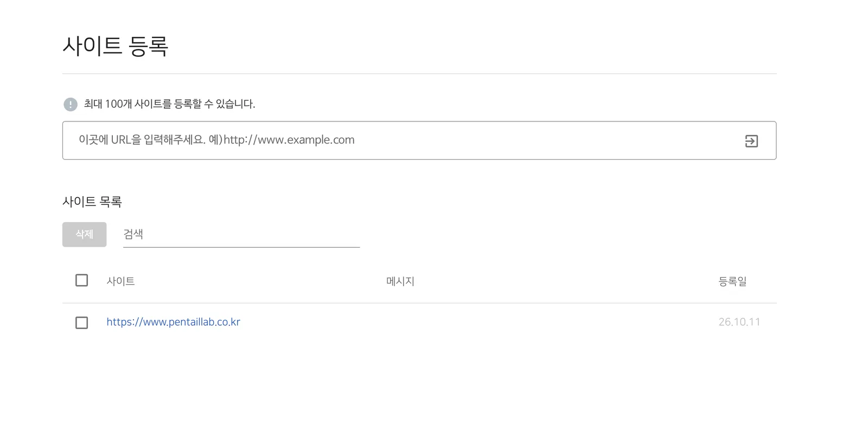Select the 메시지 column header
The height and width of the screenshot is (438, 868).
click(400, 281)
